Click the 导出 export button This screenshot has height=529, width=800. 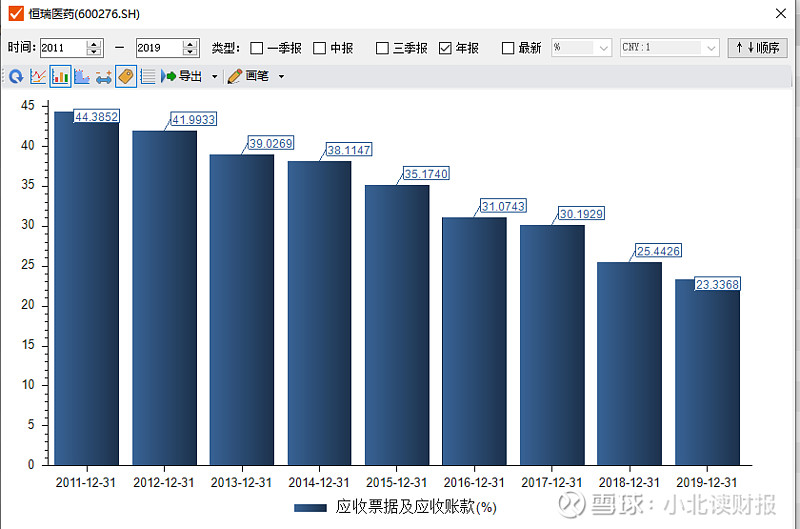coord(182,77)
